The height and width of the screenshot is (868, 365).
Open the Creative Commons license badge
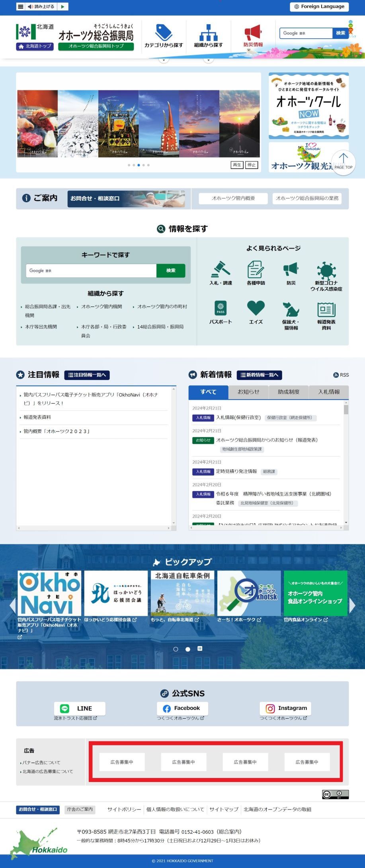point(335,794)
